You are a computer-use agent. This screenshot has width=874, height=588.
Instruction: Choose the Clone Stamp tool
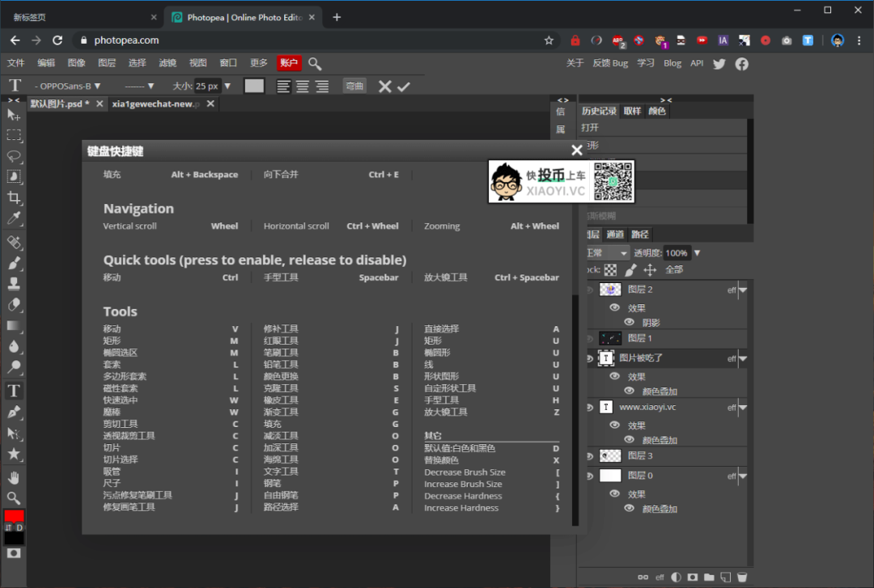click(x=12, y=284)
